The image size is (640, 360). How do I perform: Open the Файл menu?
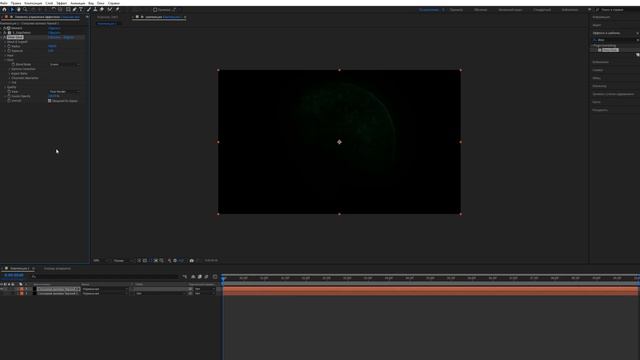click(4, 3)
